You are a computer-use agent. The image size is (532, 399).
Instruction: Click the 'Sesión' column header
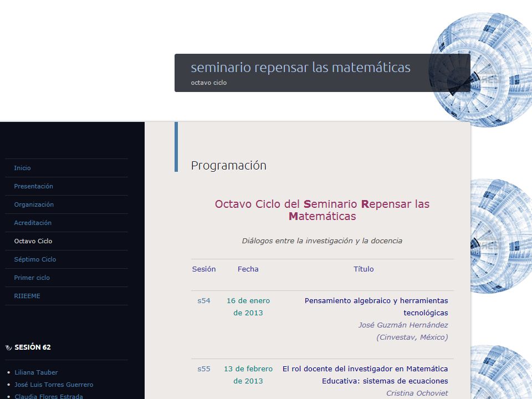(204, 269)
